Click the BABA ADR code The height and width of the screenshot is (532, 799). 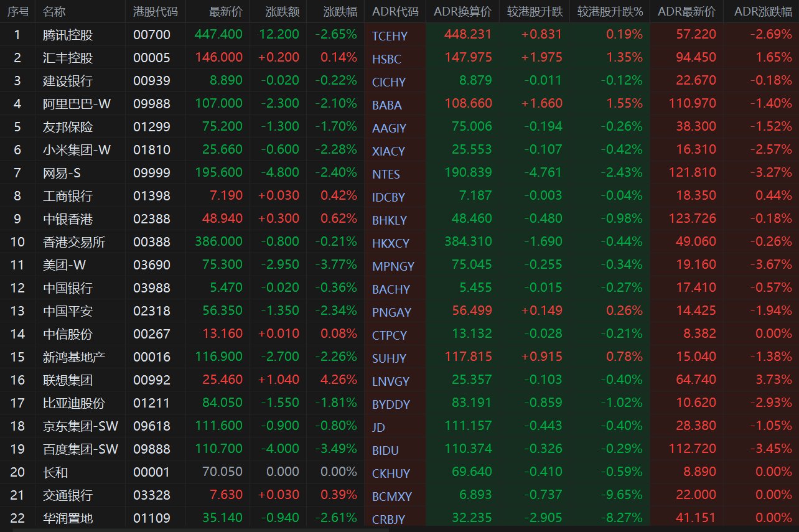386,105
